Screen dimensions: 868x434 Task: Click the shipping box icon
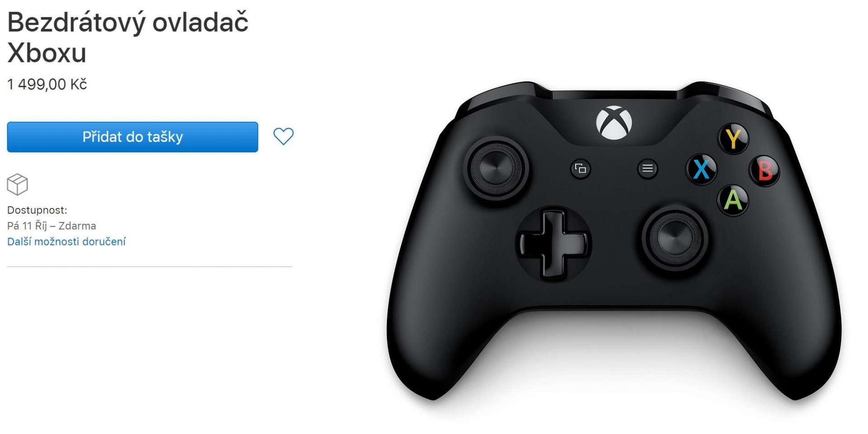tap(18, 184)
